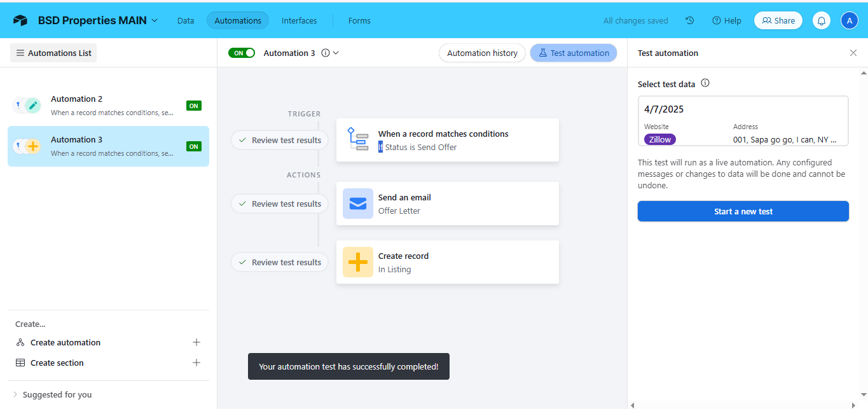Open the base history clock icon
Screen dimensions: 868x409
[689, 20]
